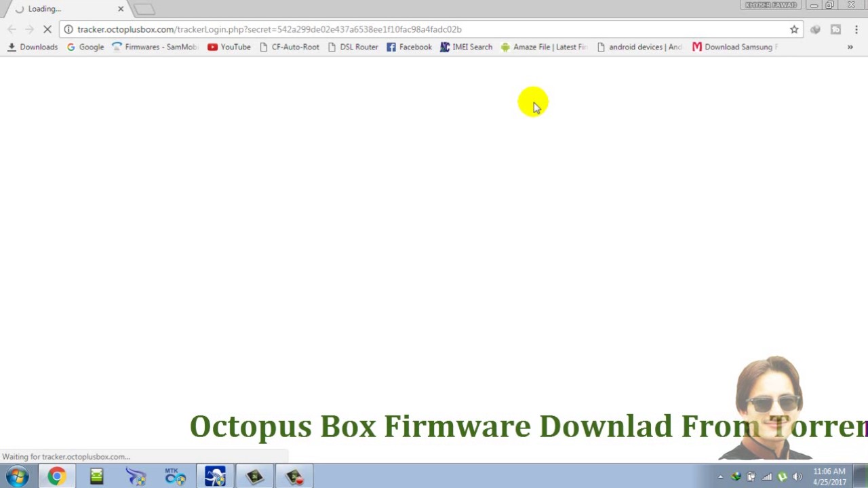868x488 pixels.
Task: Stop loading the page with the X button
Action: (x=47, y=29)
